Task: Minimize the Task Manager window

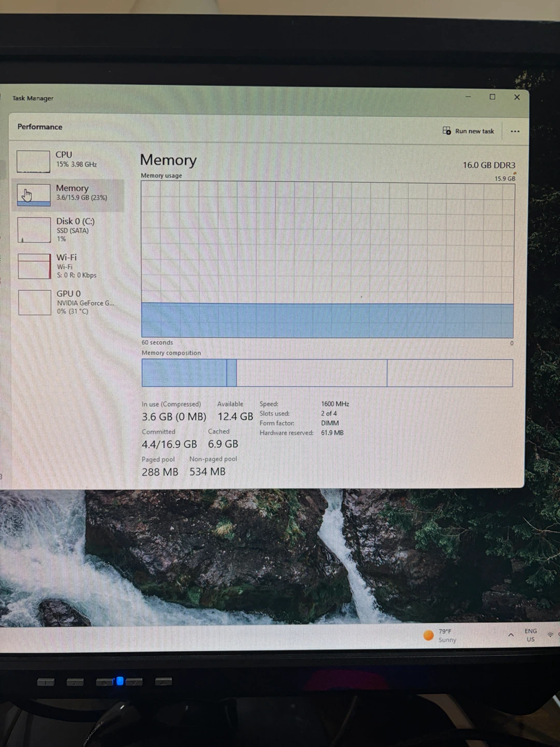Action: tap(468, 96)
